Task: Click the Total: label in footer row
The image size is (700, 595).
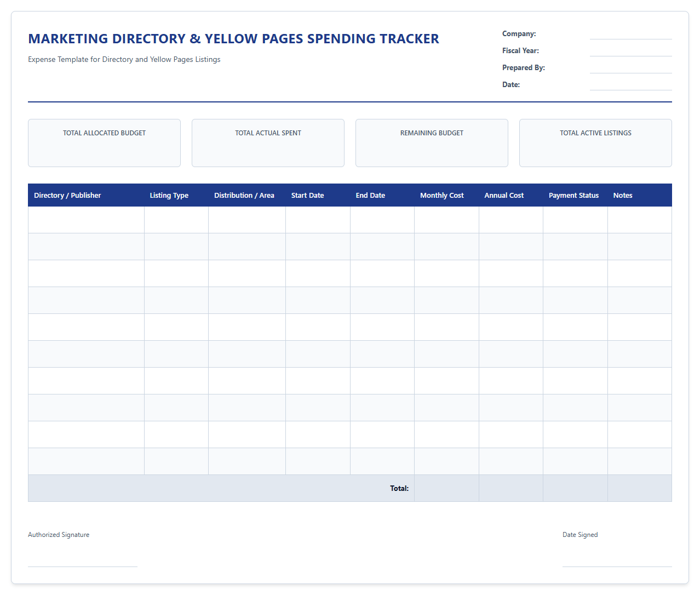Action: (x=399, y=488)
